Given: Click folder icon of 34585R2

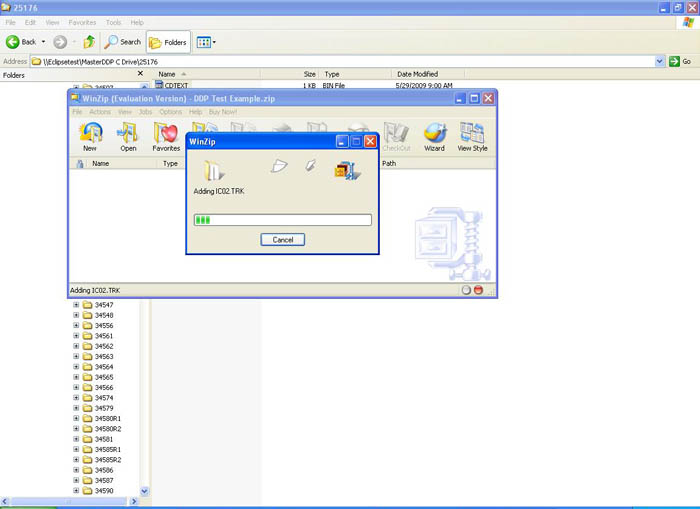Looking at the screenshot, I should click(x=88, y=459).
